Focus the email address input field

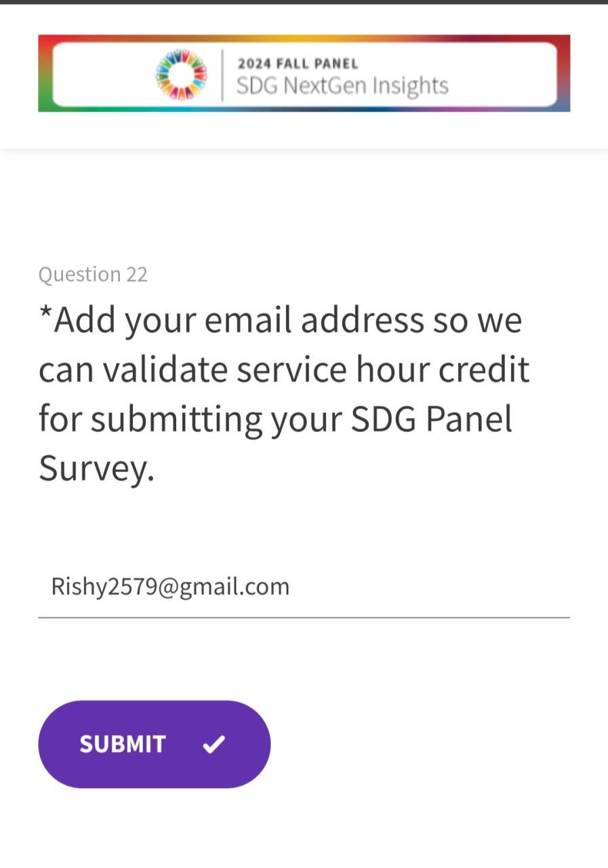(304, 586)
